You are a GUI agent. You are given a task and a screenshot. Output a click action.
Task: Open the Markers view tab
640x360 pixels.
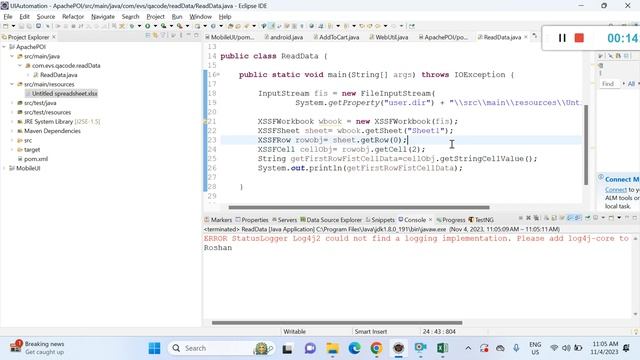[218, 220]
